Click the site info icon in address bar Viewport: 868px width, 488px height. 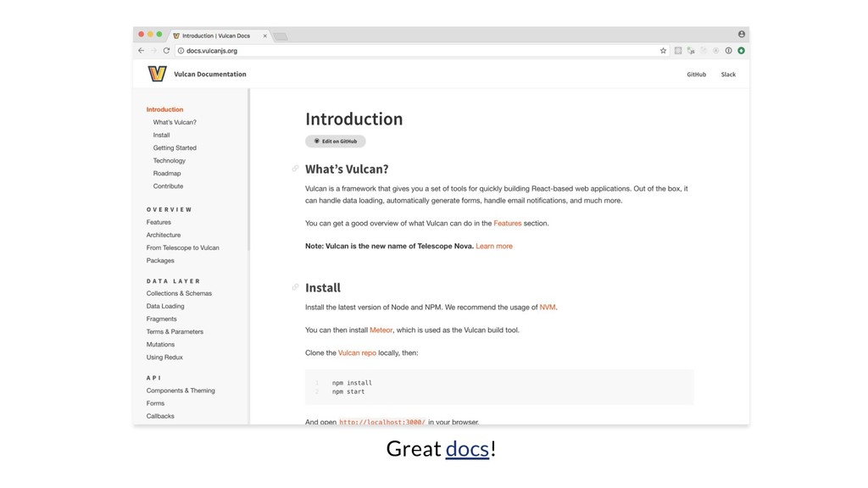point(181,51)
